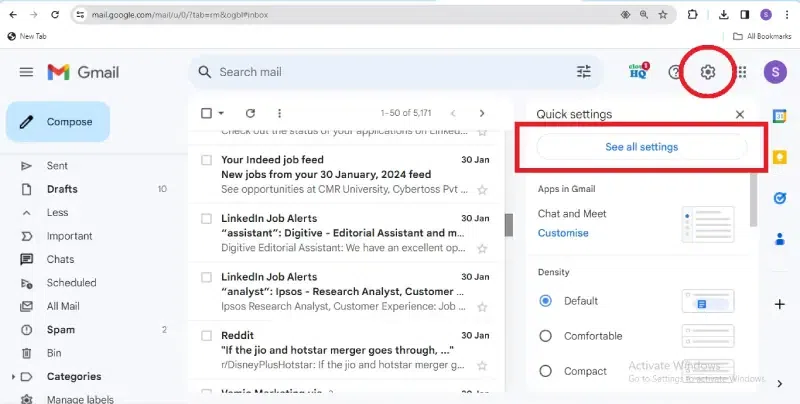Open Manage labels
Viewport: 800px width, 404px height.
[x=80, y=399]
